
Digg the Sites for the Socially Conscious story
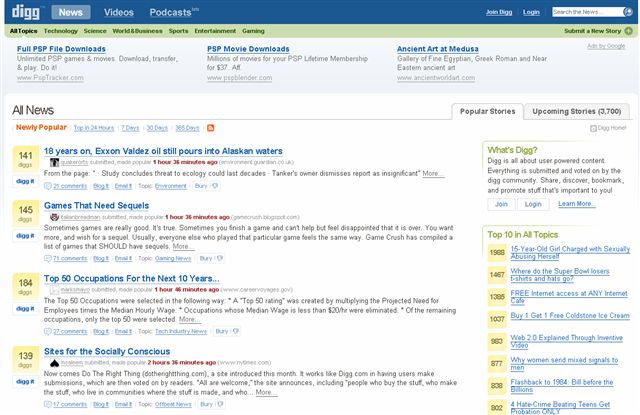25,382
